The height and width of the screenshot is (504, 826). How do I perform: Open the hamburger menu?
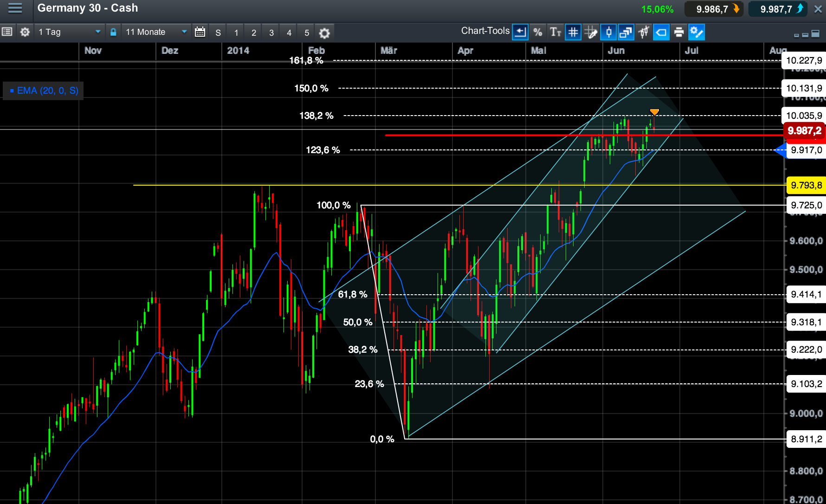tap(15, 8)
